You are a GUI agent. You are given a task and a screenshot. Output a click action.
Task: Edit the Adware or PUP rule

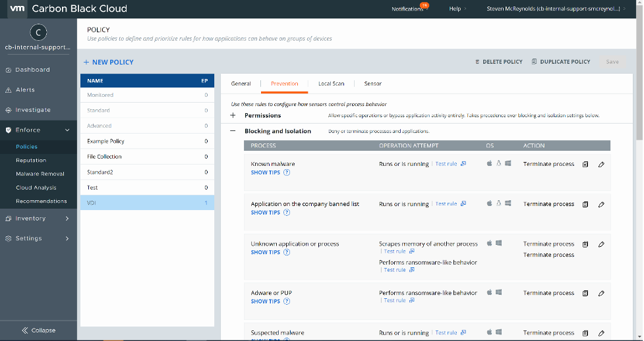[x=601, y=294]
